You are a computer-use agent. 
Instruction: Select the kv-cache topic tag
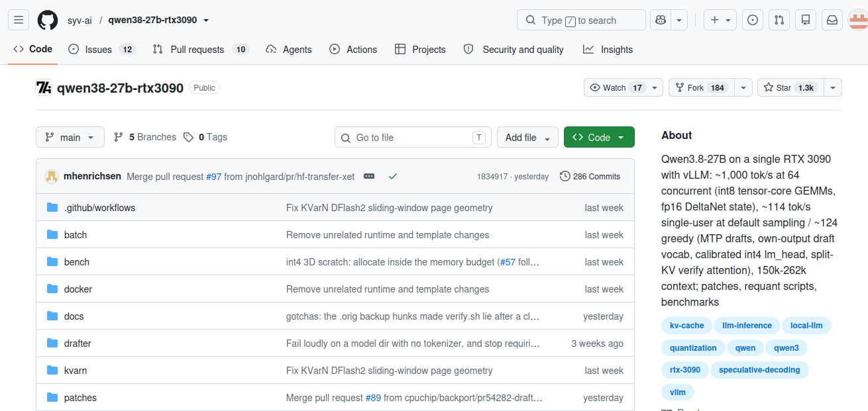tap(686, 326)
